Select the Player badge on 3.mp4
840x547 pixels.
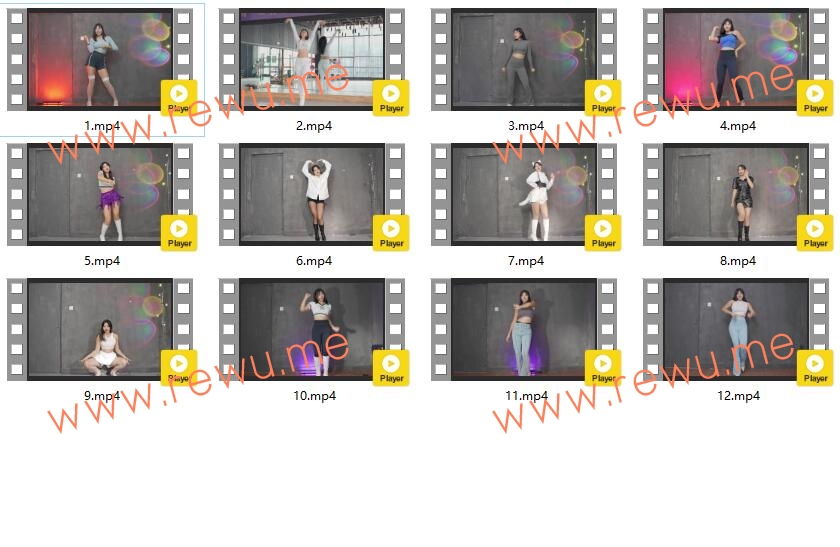coord(604,98)
